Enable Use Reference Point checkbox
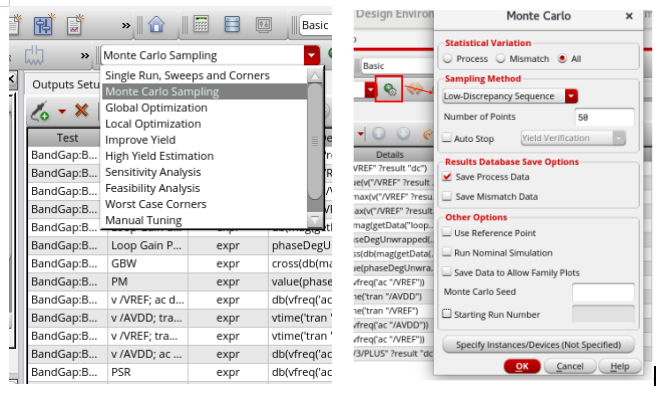Image resolution: width=669 pixels, height=400 pixels. coord(447,232)
